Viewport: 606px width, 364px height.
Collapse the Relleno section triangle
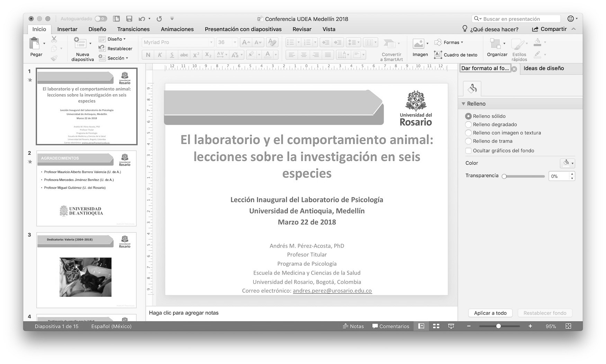[463, 104]
